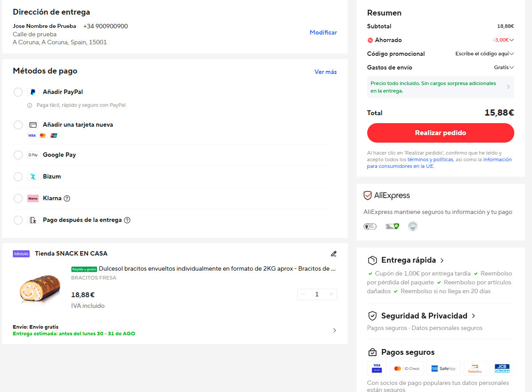Decrease product quantity with minus button
532x392 pixels.
pos(303,295)
